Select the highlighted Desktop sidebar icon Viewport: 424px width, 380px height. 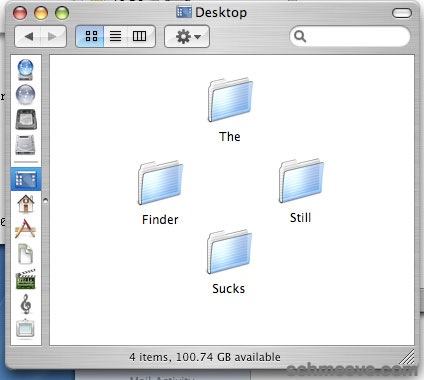[x=26, y=179]
